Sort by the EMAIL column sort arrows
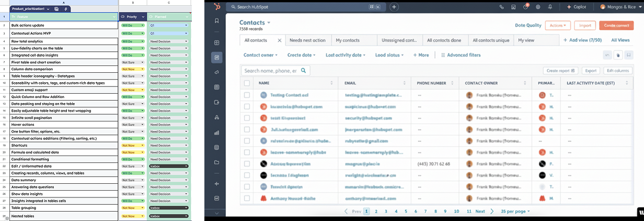The image size is (644, 221). pos(404,83)
